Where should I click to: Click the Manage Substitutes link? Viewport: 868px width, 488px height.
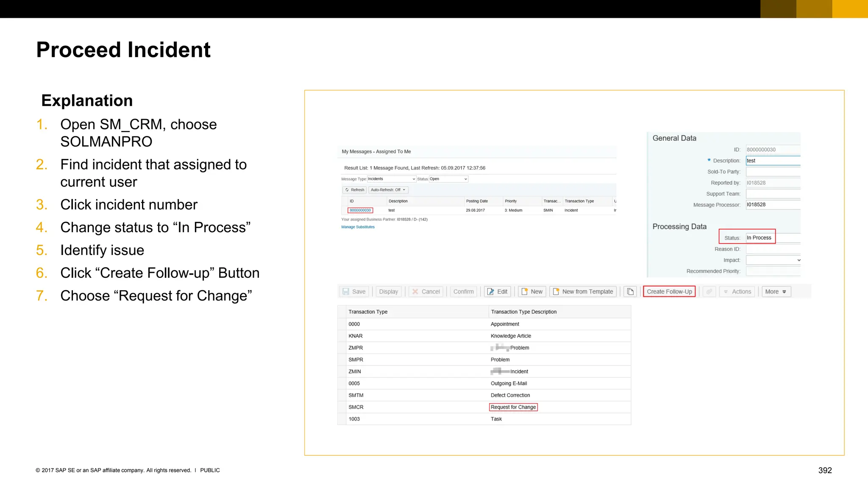point(358,227)
